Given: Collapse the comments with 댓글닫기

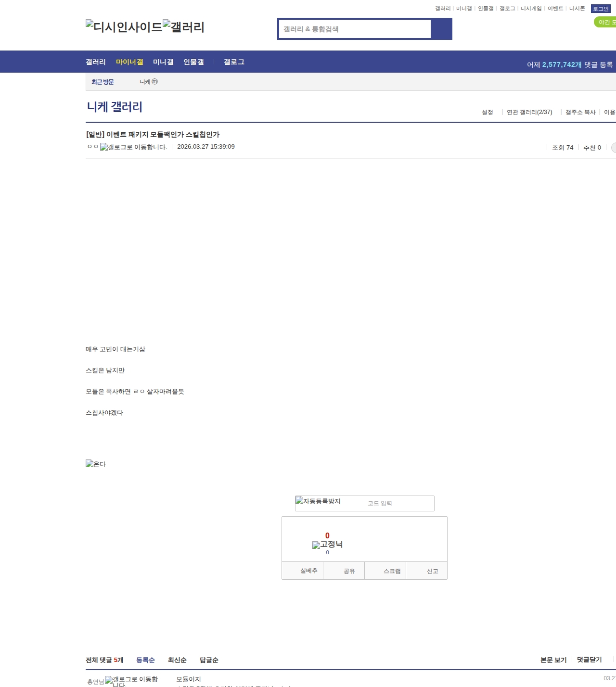Looking at the screenshot, I should point(589,660).
